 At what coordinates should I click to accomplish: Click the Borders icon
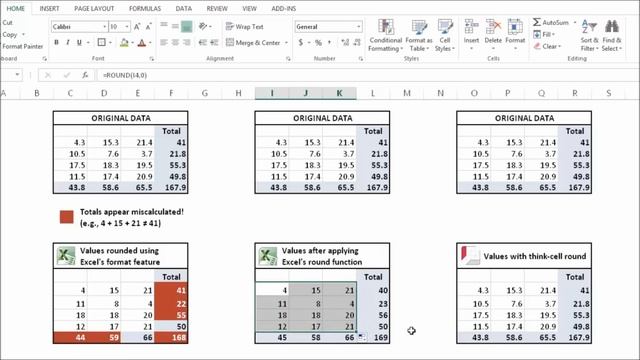click(102, 42)
